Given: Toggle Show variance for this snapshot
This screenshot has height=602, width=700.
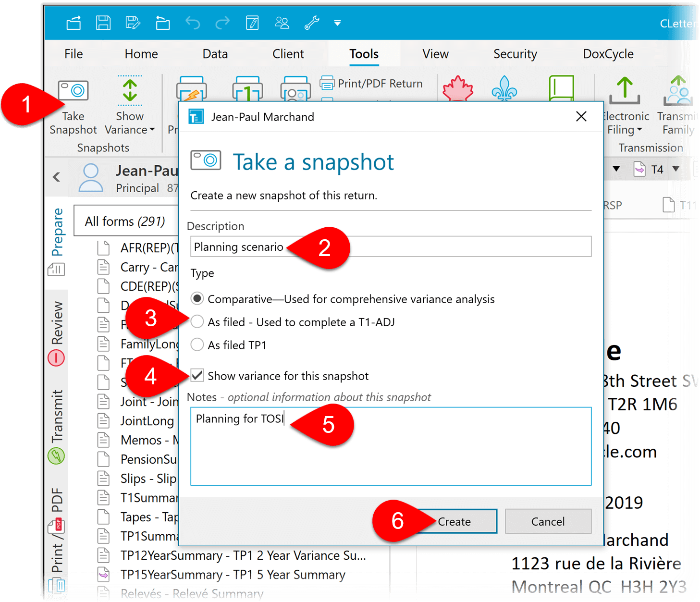Looking at the screenshot, I should (197, 375).
